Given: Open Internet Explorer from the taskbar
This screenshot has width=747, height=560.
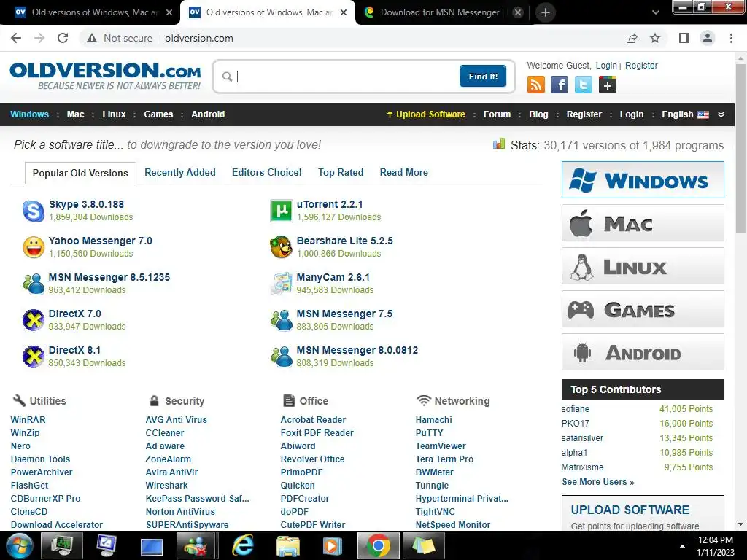Looking at the screenshot, I should coord(242,545).
